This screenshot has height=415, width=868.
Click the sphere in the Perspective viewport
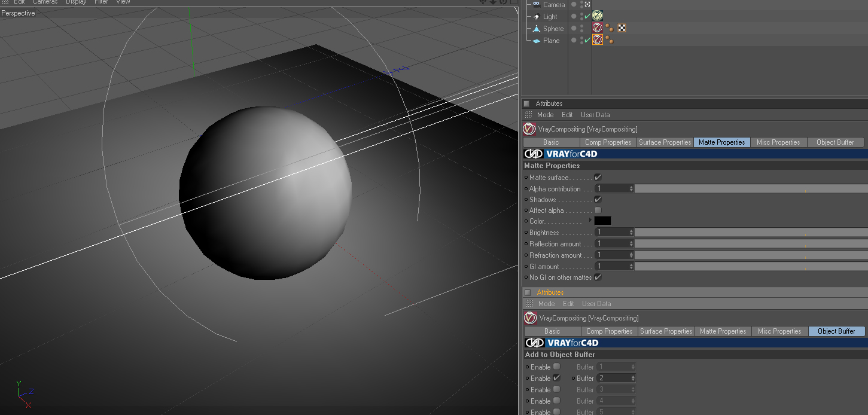pos(265,193)
